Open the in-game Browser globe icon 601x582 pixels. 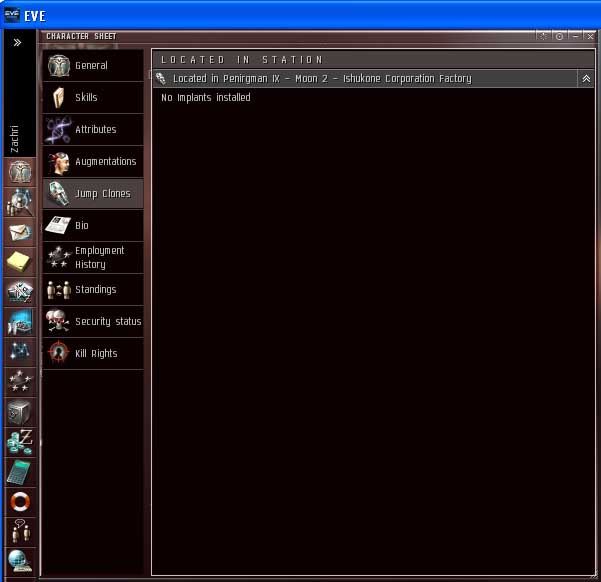tap(20, 561)
